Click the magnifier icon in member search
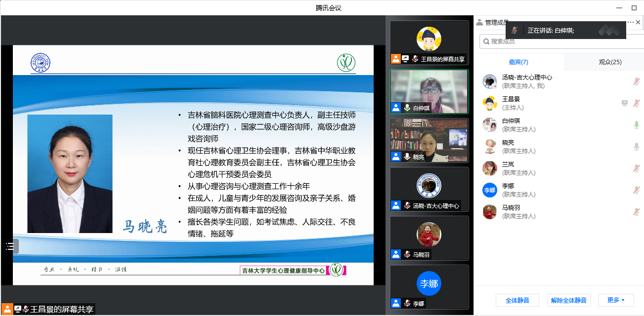The image size is (644, 316). coord(486,41)
